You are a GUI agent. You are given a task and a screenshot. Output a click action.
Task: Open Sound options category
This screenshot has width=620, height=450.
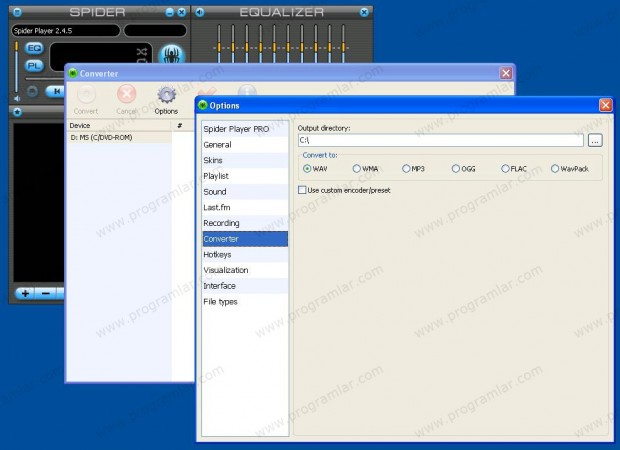point(245,192)
